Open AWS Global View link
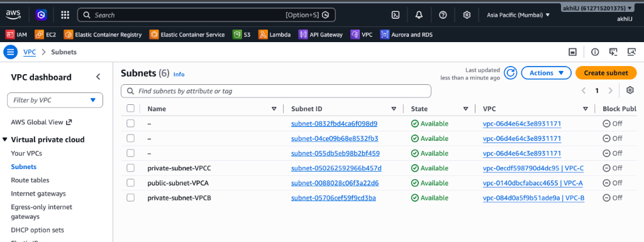The height and width of the screenshot is (242, 644). [42, 122]
